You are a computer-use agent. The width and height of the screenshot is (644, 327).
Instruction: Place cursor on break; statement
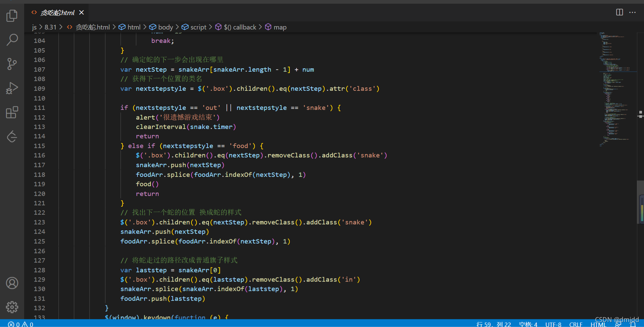162,41
